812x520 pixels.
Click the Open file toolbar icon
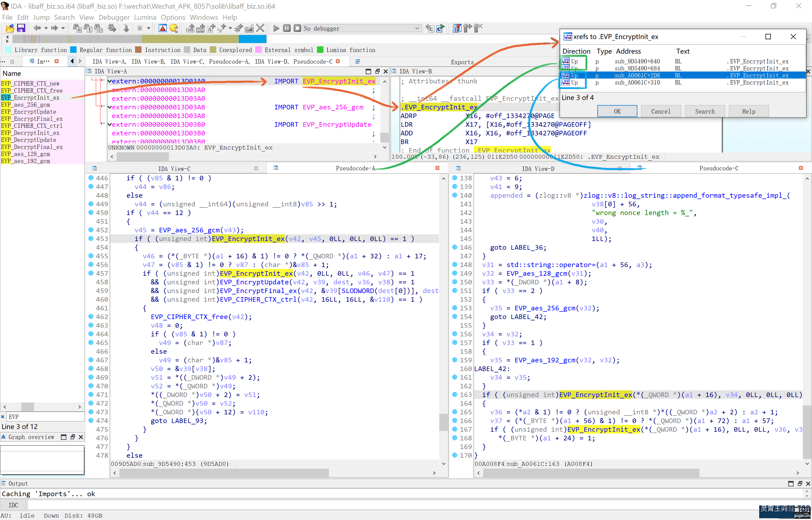[10, 28]
